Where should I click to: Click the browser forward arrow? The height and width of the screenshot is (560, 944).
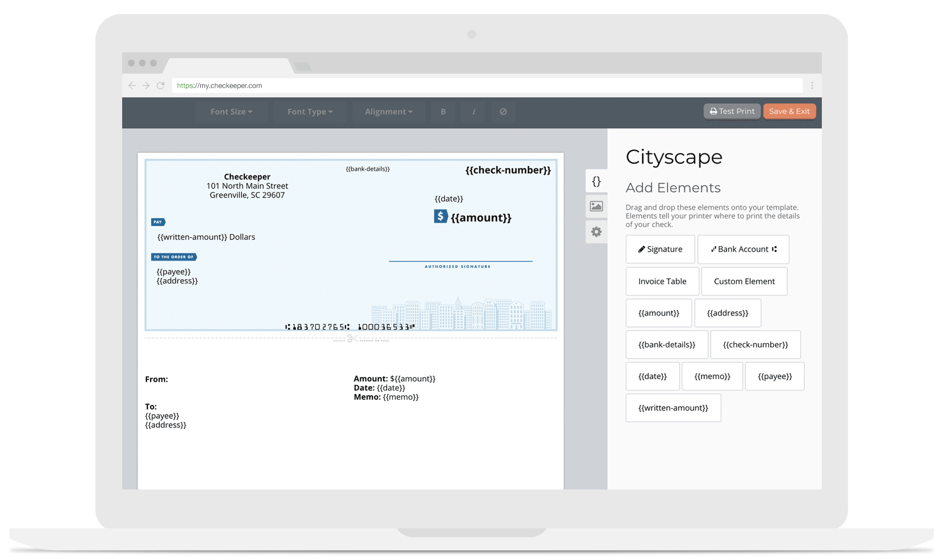pyautogui.click(x=146, y=85)
